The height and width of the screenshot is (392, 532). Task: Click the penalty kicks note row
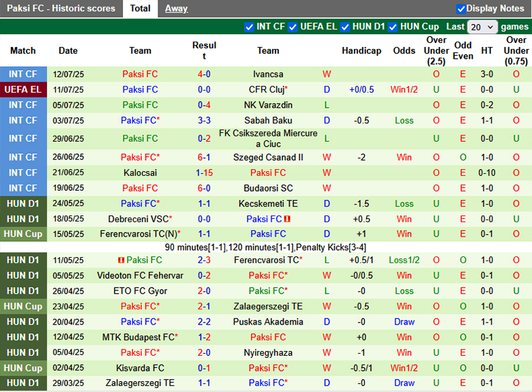(266, 247)
